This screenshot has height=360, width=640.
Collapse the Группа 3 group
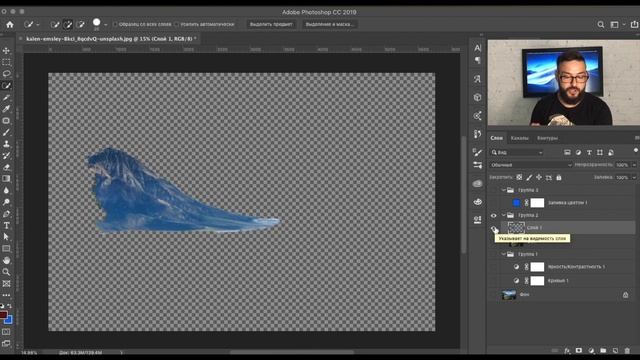503,190
